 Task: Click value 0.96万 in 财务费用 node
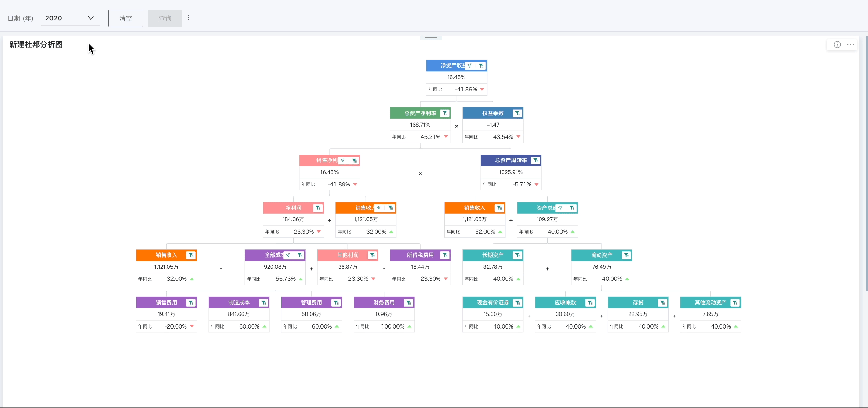[384, 314]
